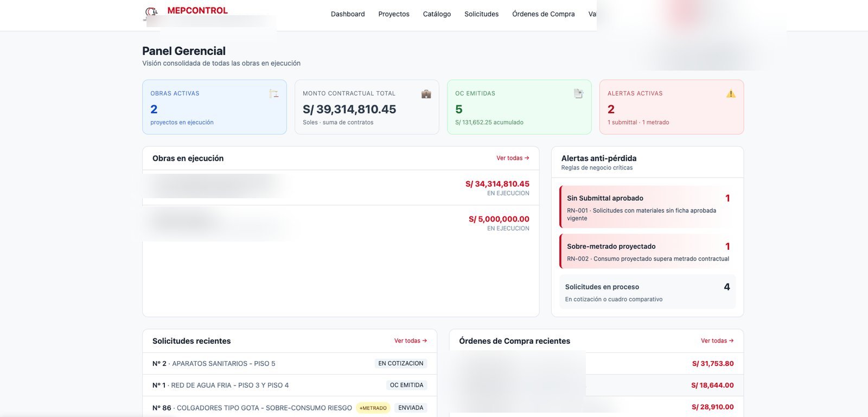Click the briefcase icon in Monto Contractual card

426,93
